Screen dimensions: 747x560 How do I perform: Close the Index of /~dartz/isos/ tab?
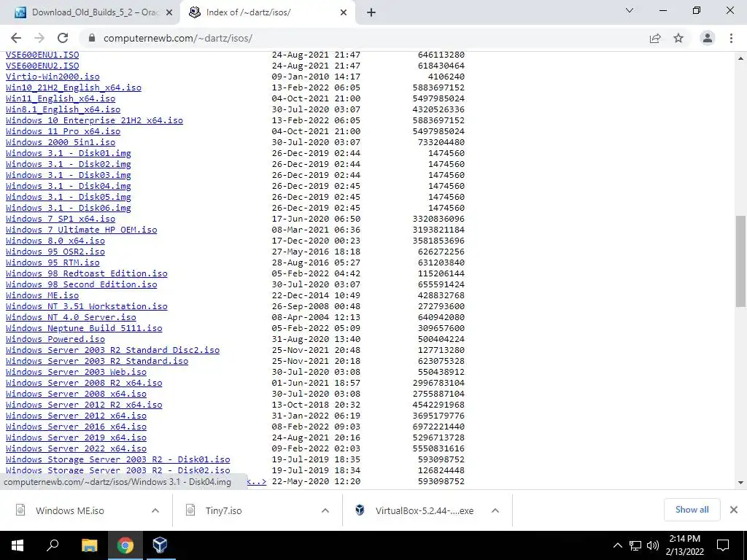tap(344, 13)
